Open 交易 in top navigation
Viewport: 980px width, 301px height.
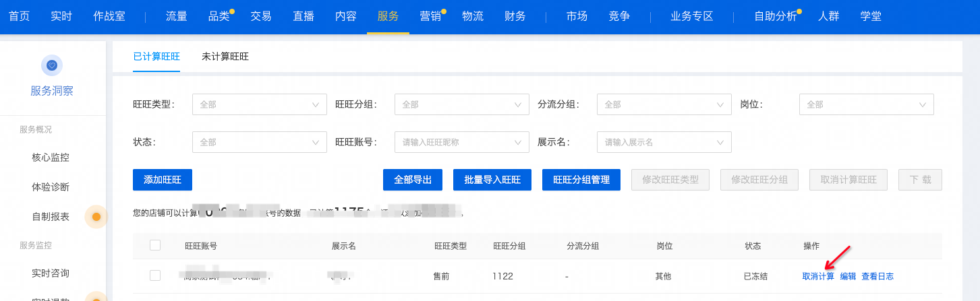point(261,16)
